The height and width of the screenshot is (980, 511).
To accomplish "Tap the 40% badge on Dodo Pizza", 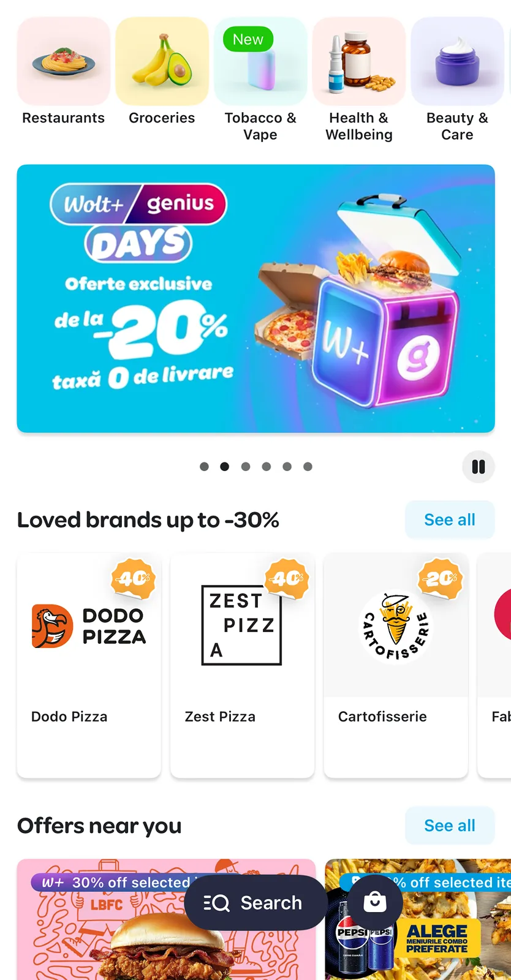I will [134, 578].
